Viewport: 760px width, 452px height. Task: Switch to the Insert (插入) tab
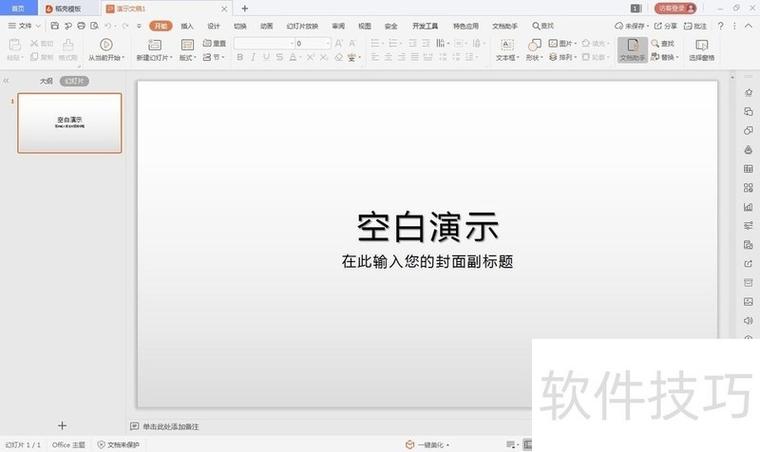(x=187, y=26)
